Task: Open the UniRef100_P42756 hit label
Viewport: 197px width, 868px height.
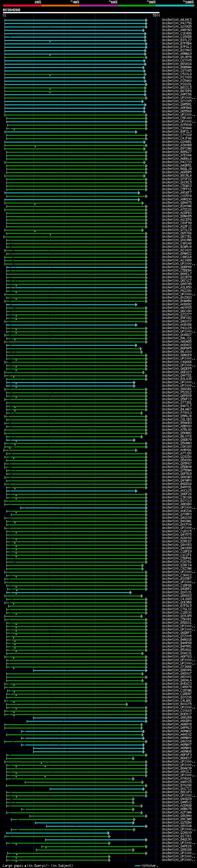Action: tap(176, 23)
